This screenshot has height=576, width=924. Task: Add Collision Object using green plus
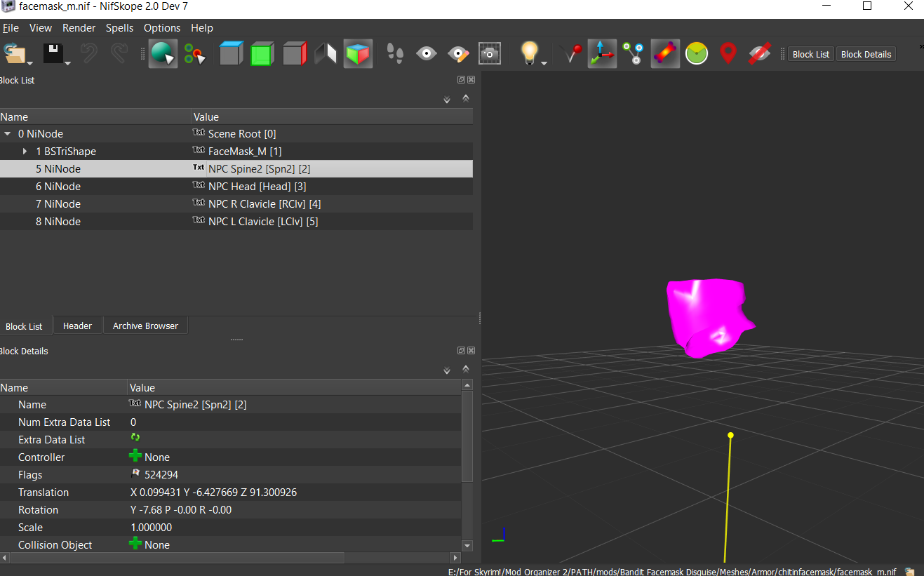(135, 544)
